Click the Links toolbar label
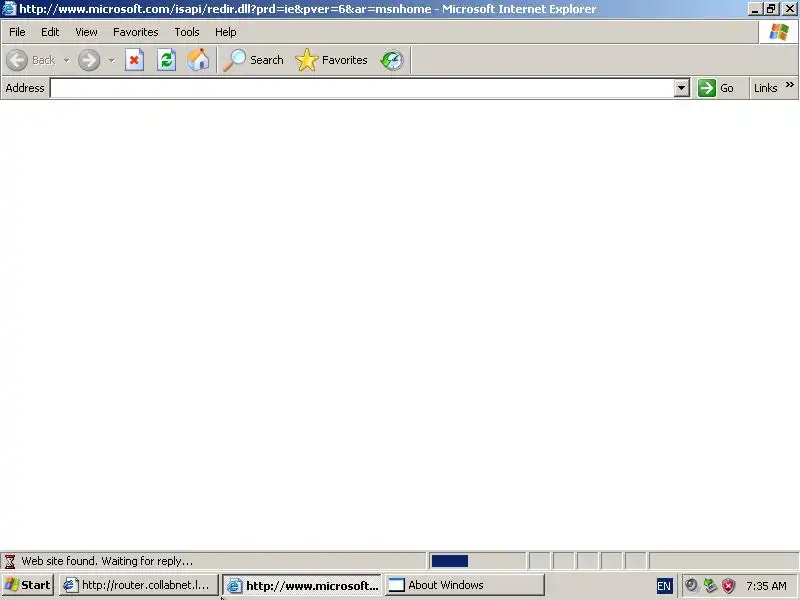 [x=765, y=88]
